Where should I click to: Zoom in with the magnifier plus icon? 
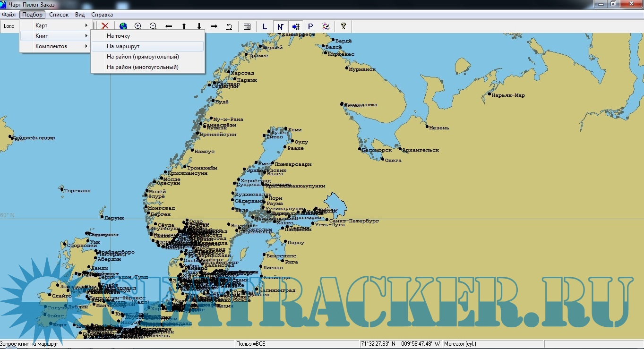[138, 26]
